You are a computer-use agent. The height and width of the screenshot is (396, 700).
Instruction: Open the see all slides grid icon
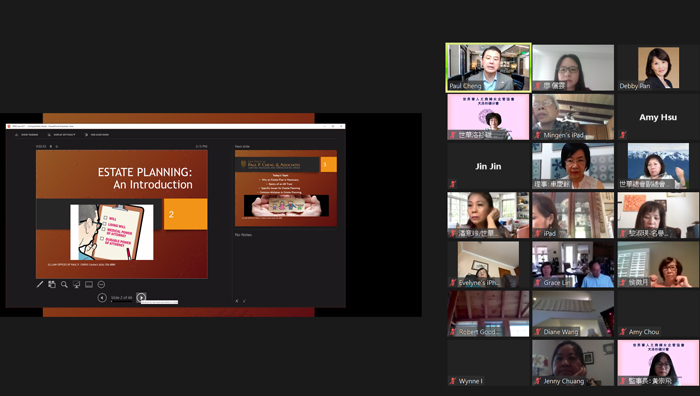click(x=52, y=284)
